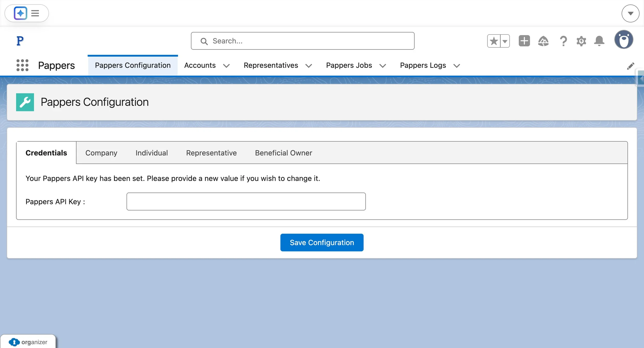Click the Save Configuration button

click(x=322, y=242)
